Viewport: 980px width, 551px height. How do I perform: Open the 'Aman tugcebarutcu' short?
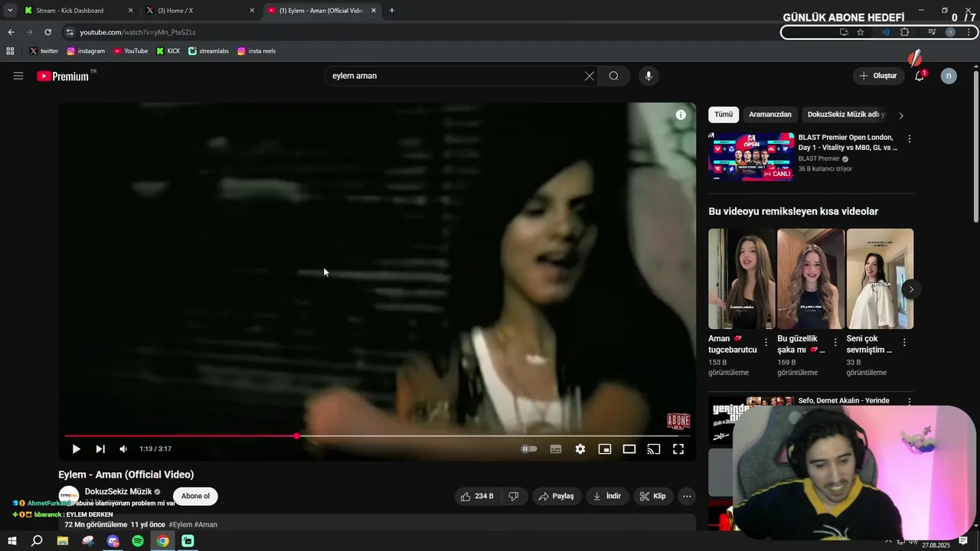click(x=741, y=279)
